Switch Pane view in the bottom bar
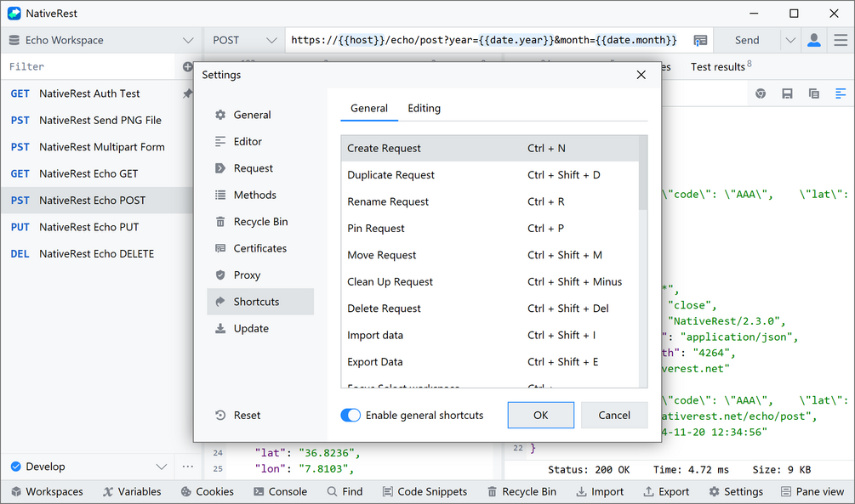This screenshot has height=504, width=855. pos(812,491)
